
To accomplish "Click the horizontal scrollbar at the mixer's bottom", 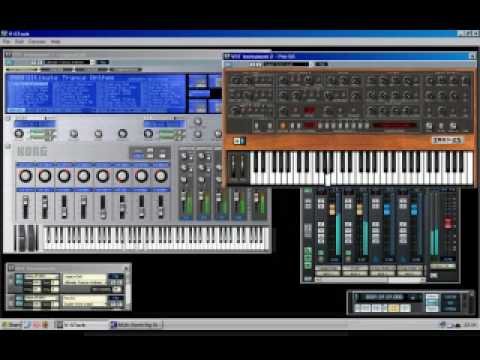I will tap(370, 280).
